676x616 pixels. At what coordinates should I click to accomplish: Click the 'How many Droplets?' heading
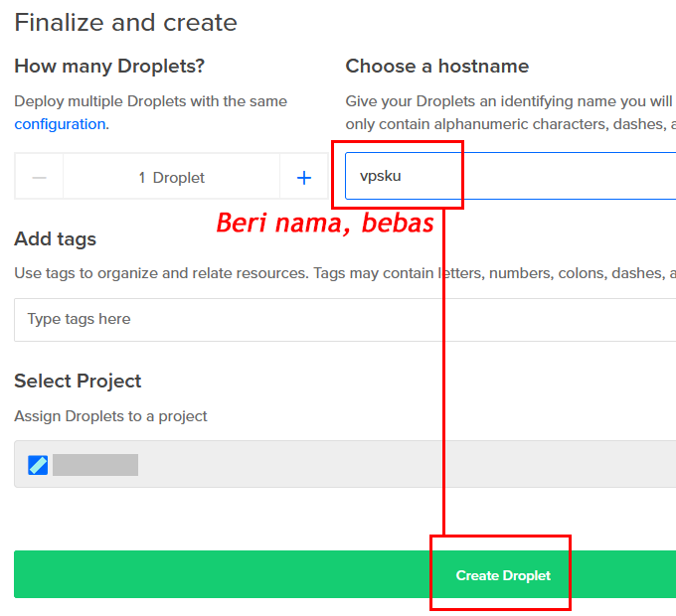coord(109,67)
